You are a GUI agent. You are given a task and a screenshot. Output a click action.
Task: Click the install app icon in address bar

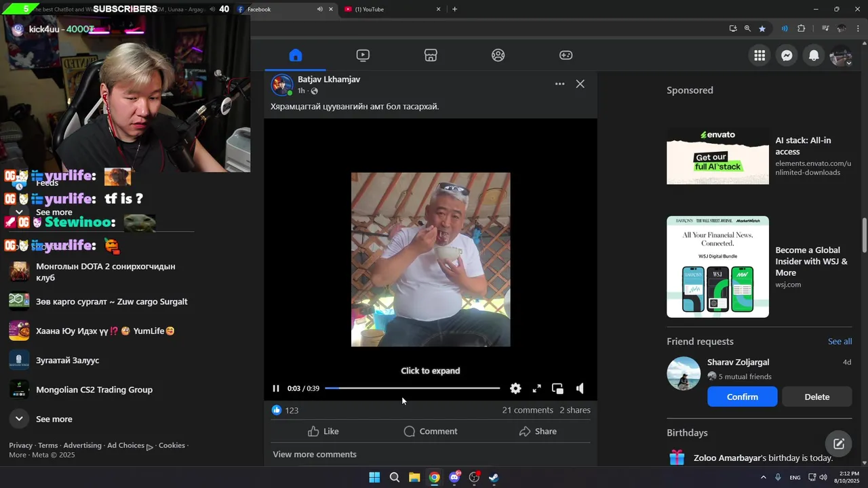click(733, 28)
